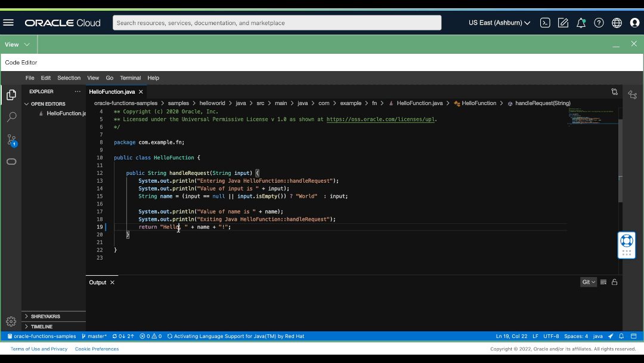The width and height of the screenshot is (644, 363).
Task: Click the split editor icon above the code
Action: [615, 91]
